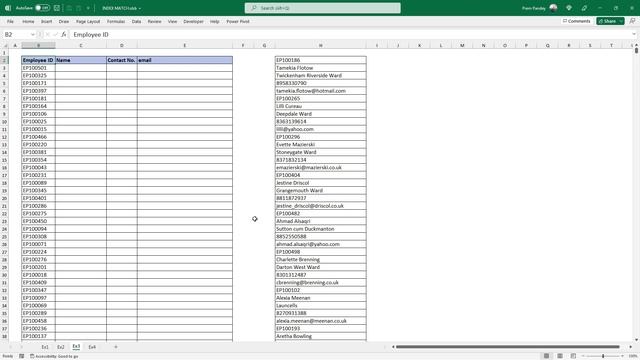Screen dimensions: 640x360
Task: Select cell containing Charlette Brenning
Action: click(x=320, y=259)
